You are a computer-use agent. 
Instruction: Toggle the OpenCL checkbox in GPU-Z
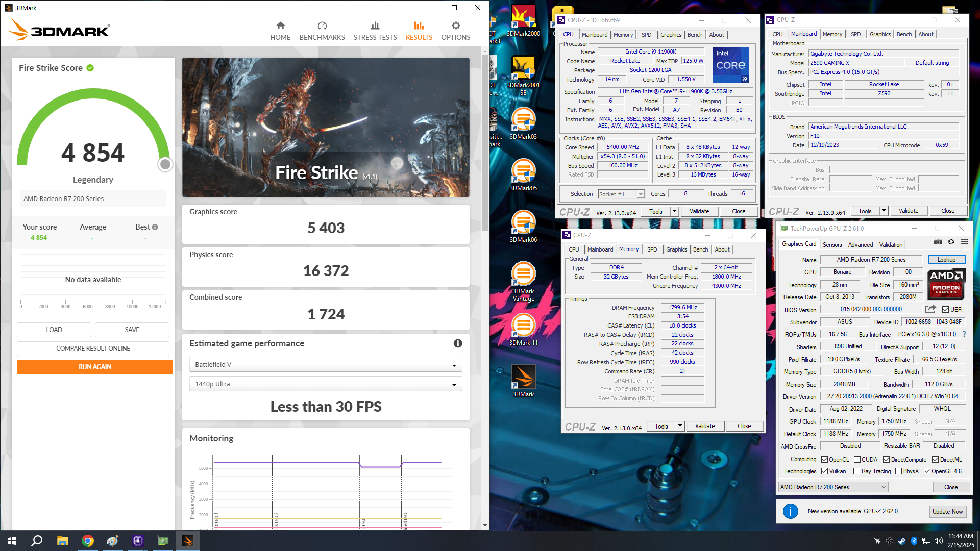click(824, 460)
